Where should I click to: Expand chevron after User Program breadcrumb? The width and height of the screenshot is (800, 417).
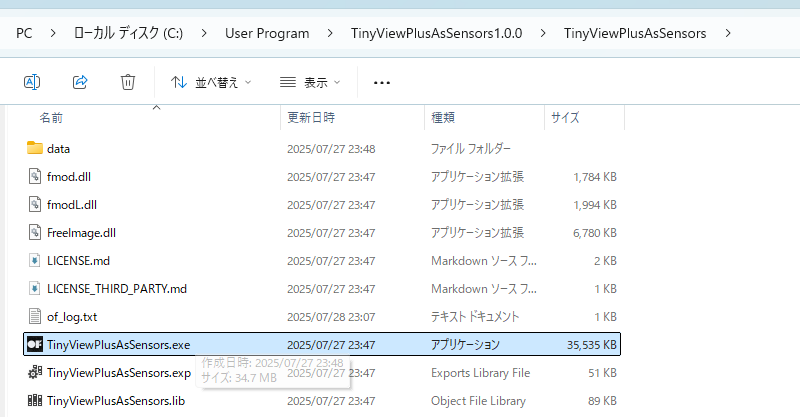330,33
